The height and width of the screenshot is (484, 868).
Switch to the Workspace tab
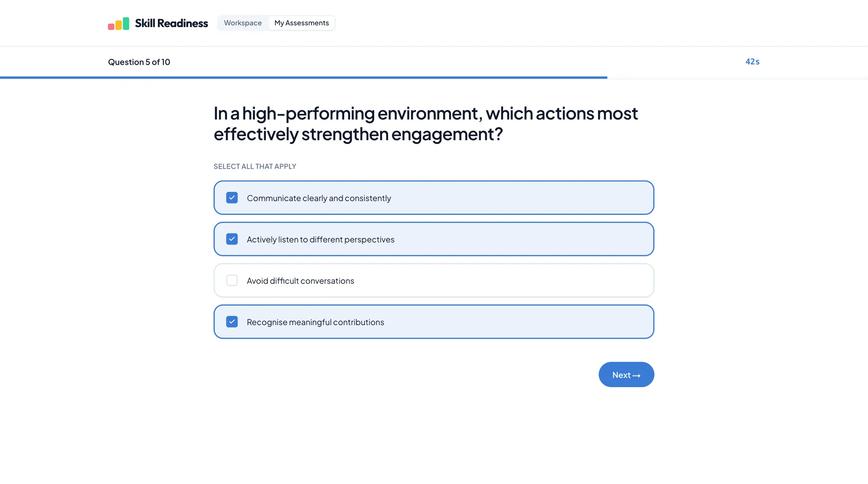pos(242,23)
